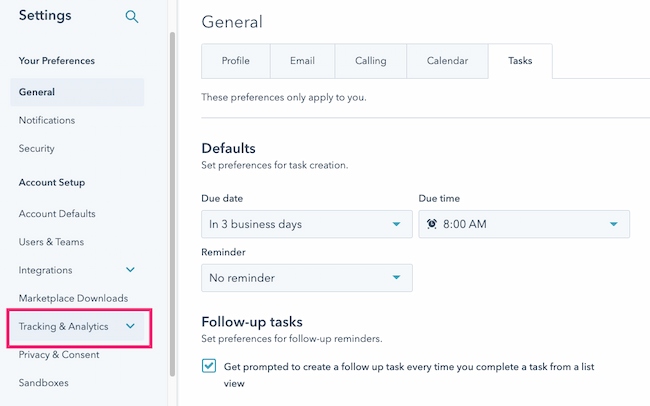Select Privacy & Consent in sidebar
The width and height of the screenshot is (650, 406).
pyautogui.click(x=59, y=354)
